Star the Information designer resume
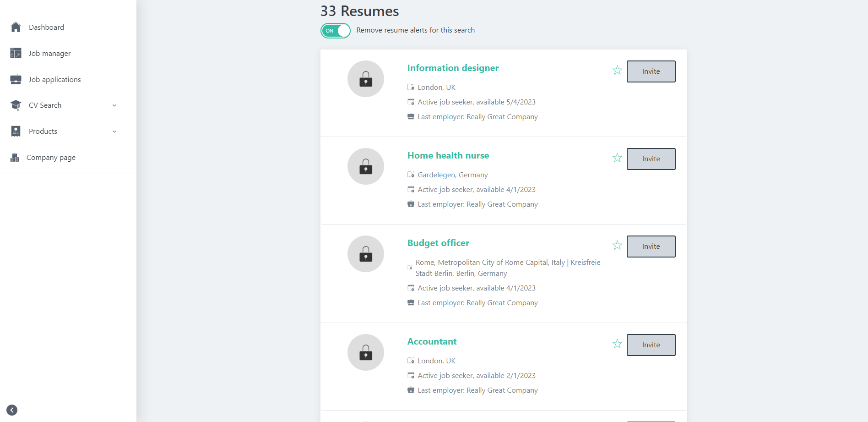This screenshot has height=422, width=868. 617,71
